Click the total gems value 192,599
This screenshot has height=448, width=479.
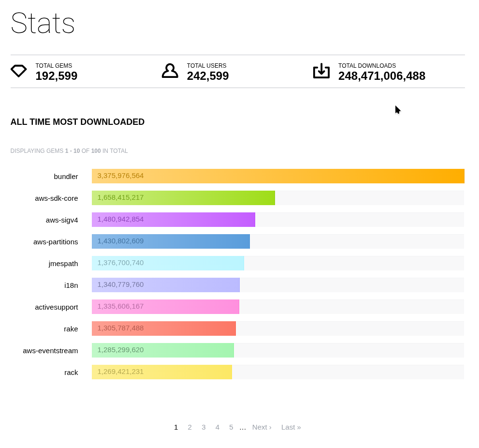(57, 76)
